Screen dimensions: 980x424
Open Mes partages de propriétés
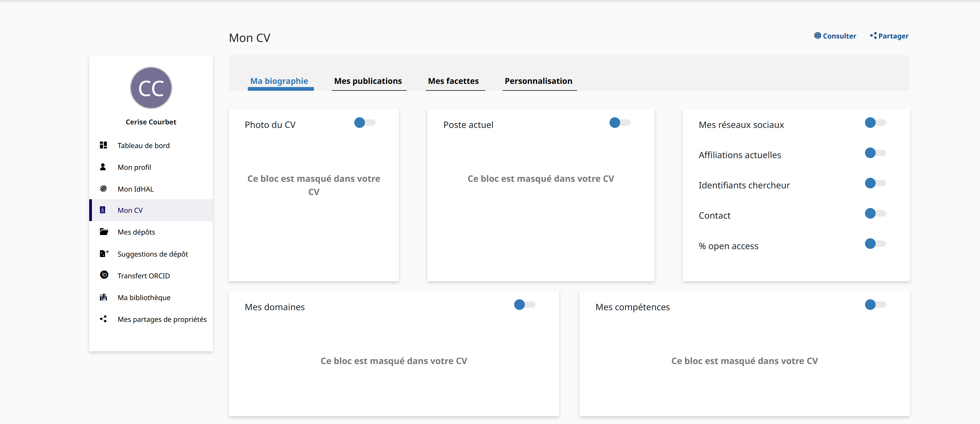pyautogui.click(x=151, y=319)
